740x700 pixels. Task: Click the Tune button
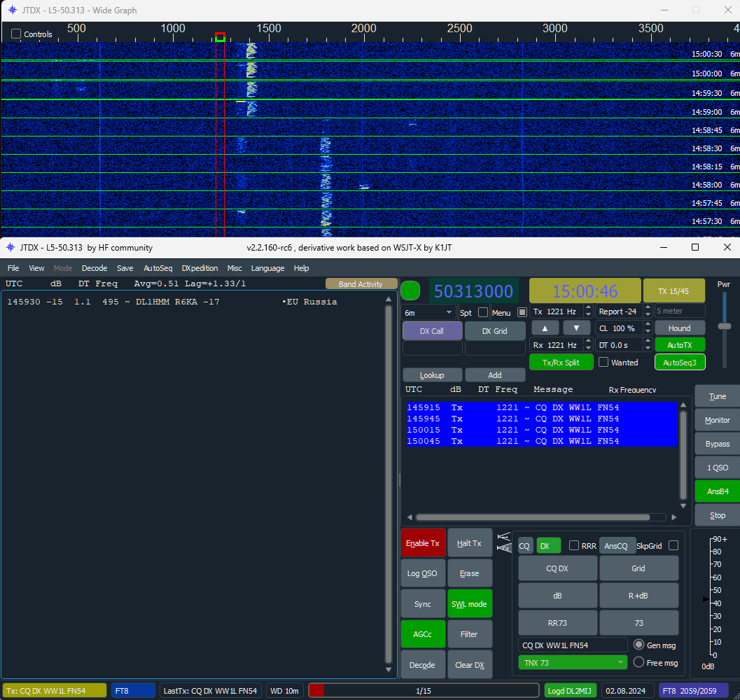point(718,396)
